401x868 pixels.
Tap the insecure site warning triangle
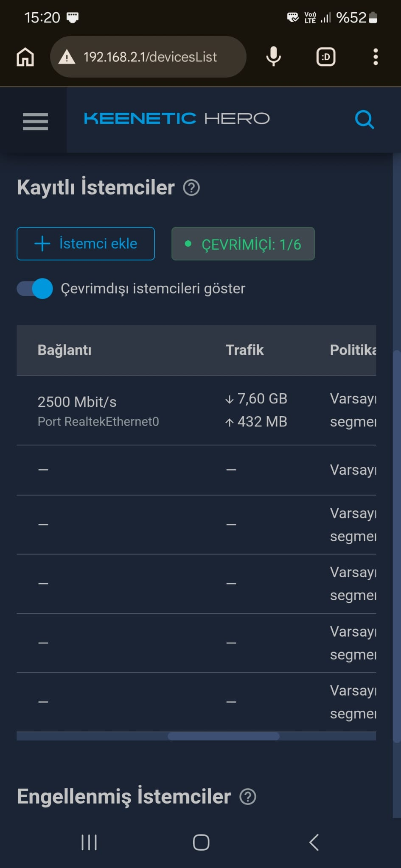pyautogui.click(x=67, y=57)
